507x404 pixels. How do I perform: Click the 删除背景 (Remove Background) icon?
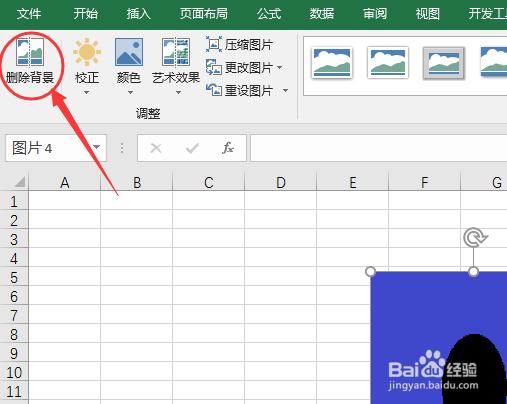30,52
